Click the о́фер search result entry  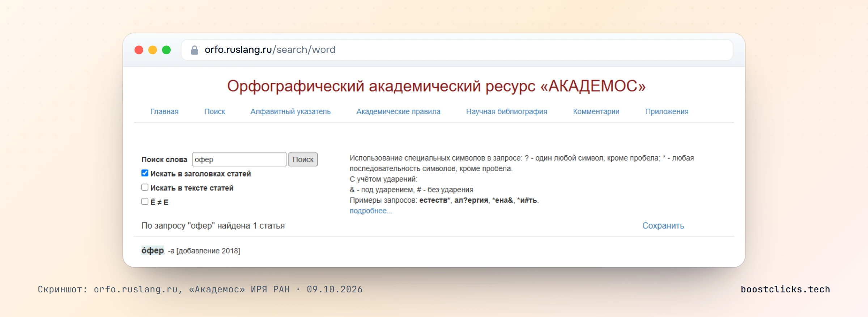coord(153,250)
